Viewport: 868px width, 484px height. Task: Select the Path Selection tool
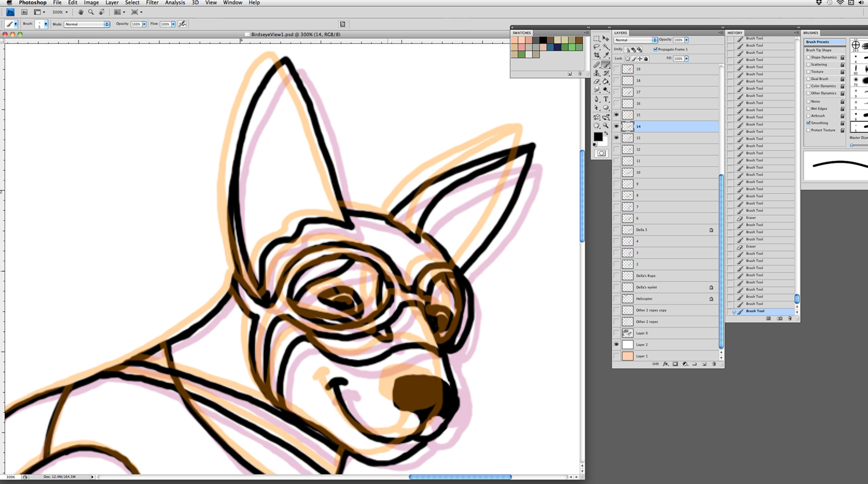pos(596,107)
